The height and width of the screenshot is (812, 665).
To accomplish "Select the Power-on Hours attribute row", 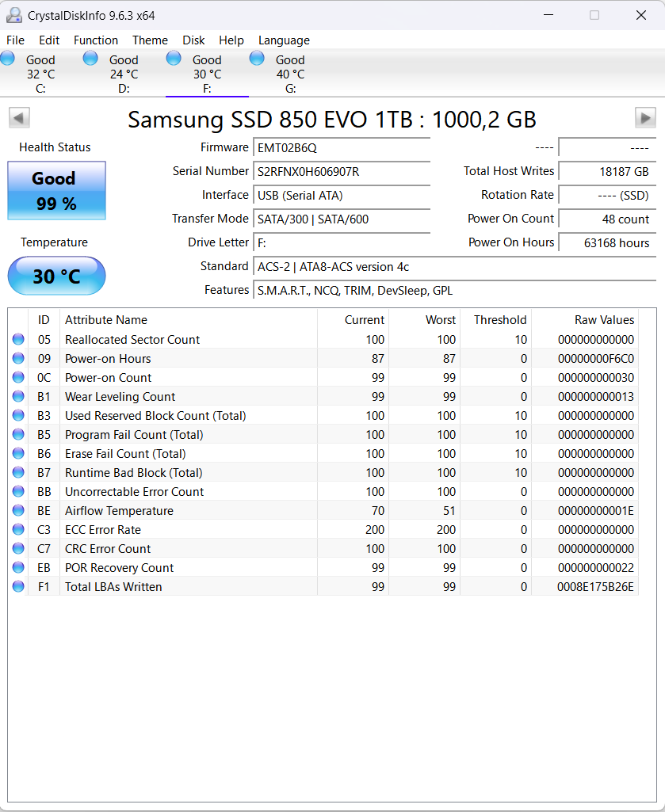I will coord(159,358).
